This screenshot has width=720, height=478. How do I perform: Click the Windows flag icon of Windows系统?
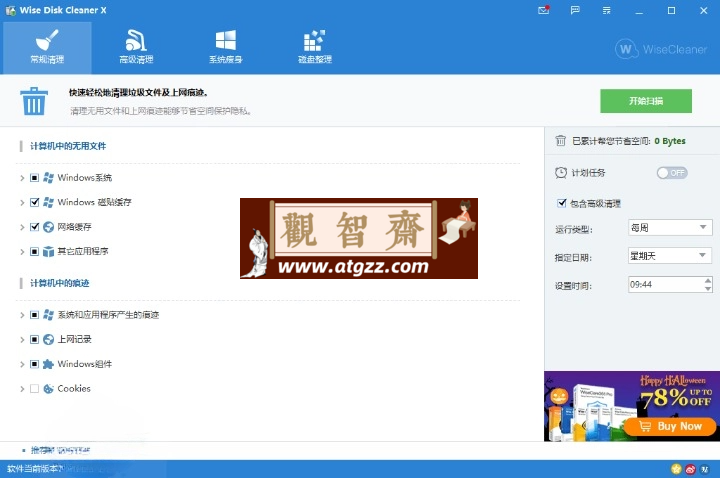point(48,178)
